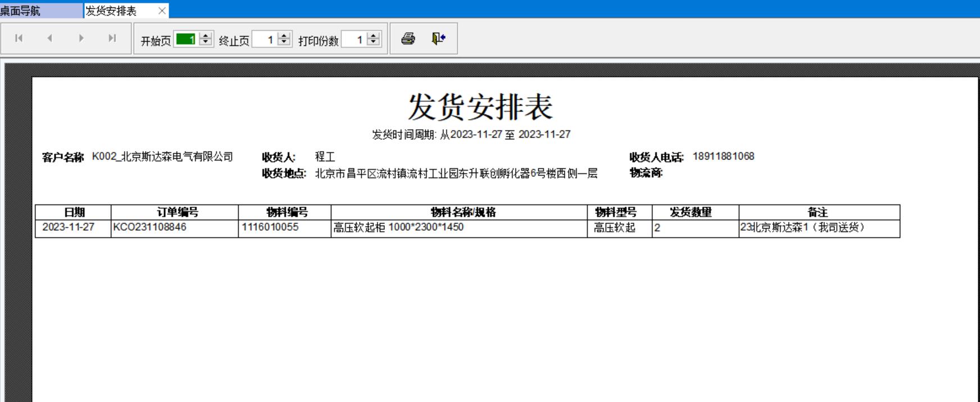This screenshot has height=402, width=980.
Task: Click the 开始页 number field
Action: 186,39
